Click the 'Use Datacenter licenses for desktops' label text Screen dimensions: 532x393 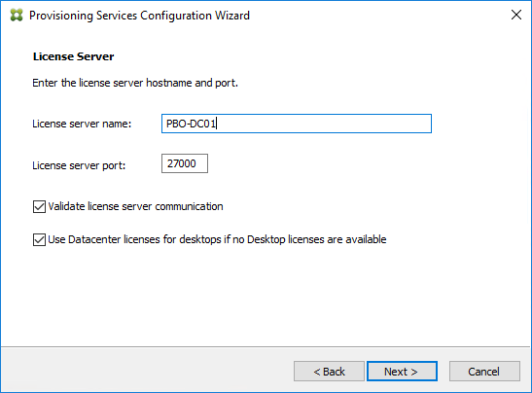pos(217,239)
